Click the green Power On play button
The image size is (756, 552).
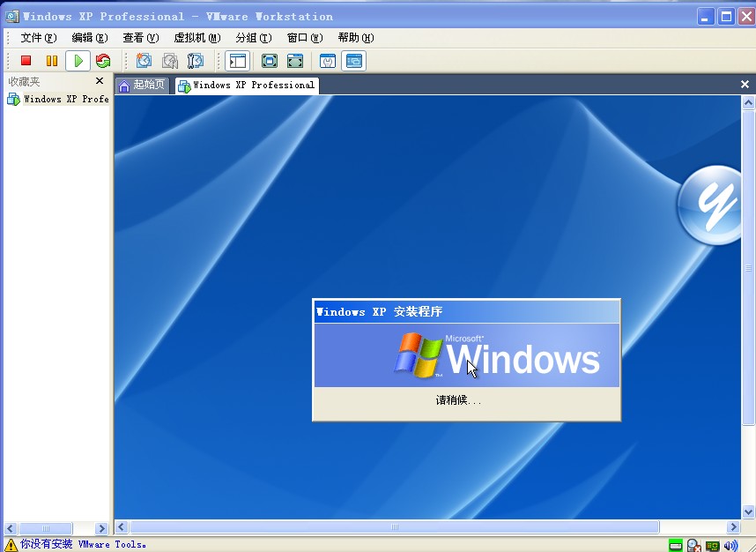78,61
